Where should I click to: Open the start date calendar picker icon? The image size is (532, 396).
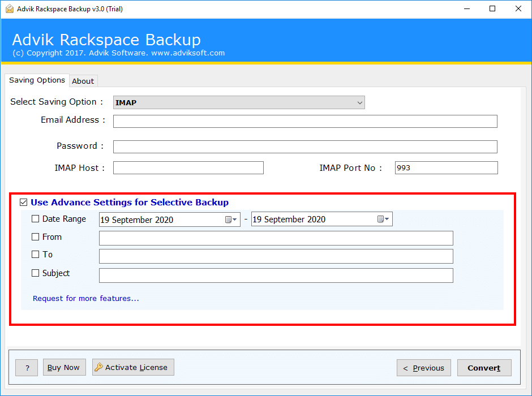pyautogui.click(x=231, y=219)
